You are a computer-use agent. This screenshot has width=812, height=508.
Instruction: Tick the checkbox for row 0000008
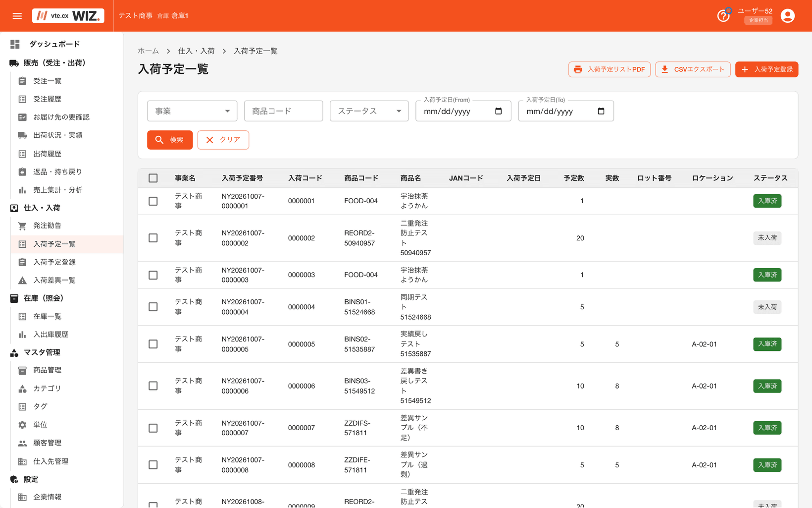click(153, 465)
